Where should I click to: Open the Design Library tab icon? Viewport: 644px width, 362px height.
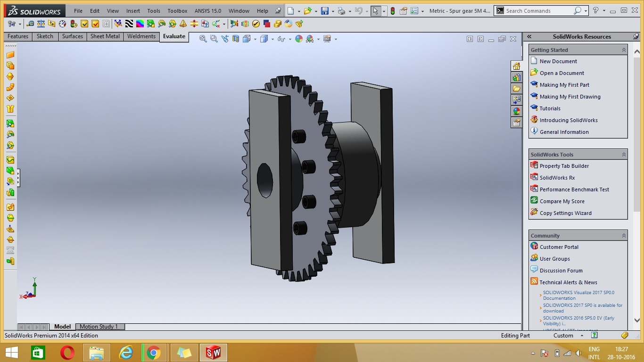[517, 77]
